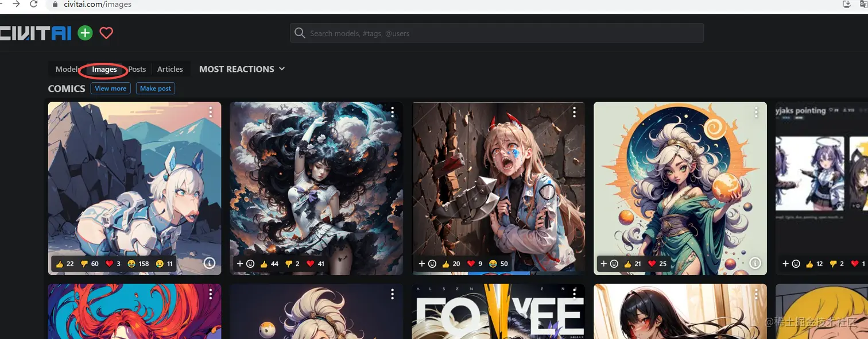Click the Civitai logo

click(x=36, y=33)
